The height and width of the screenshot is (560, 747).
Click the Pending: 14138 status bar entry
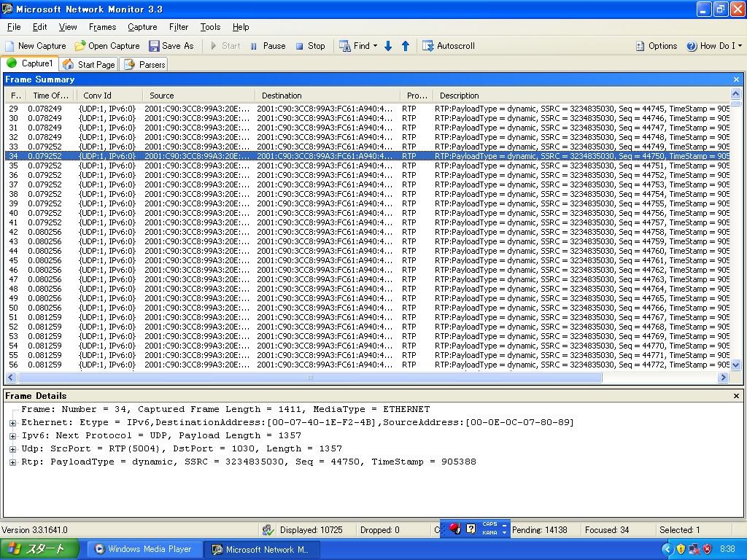tap(539, 530)
